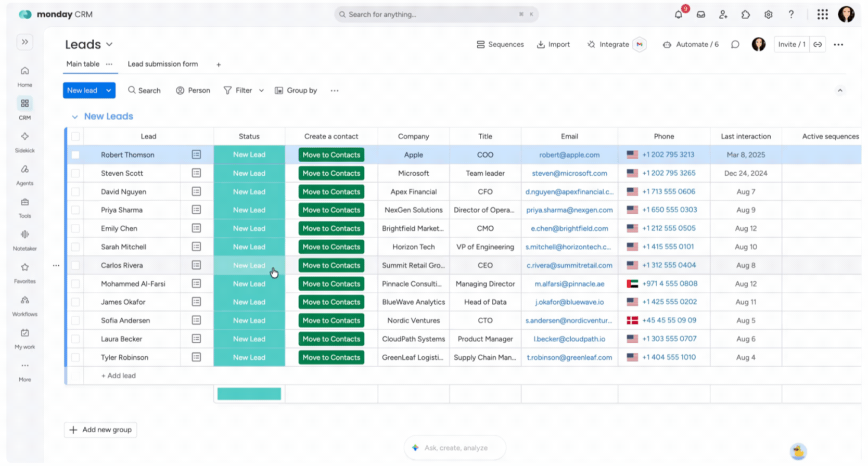Screen dimensions: 868x466
Task: Open the notifications bell
Action: point(678,15)
